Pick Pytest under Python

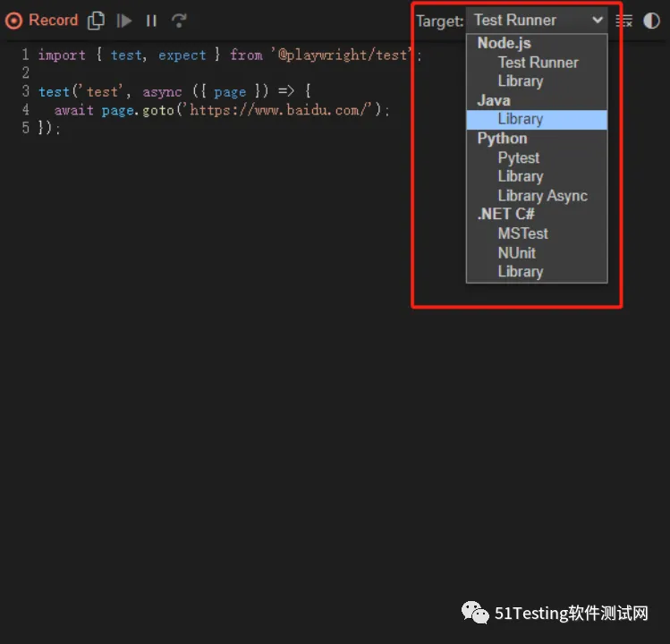(x=518, y=157)
